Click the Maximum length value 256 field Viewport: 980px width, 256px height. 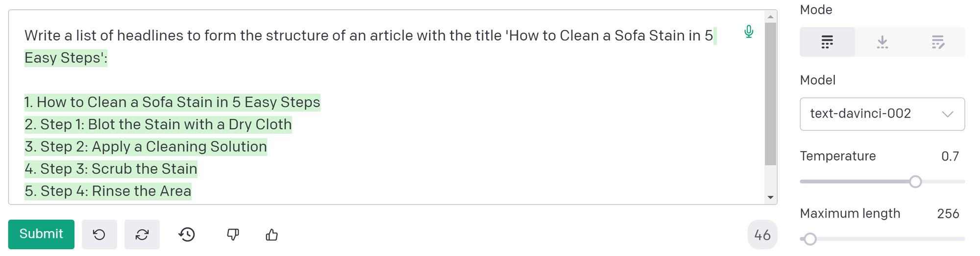(x=948, y=214)
